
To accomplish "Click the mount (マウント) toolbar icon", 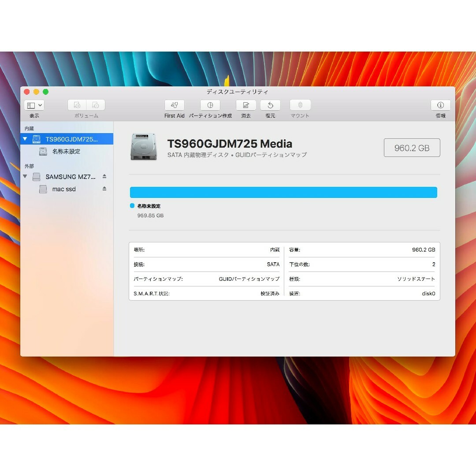I will [x=300, y=105].
